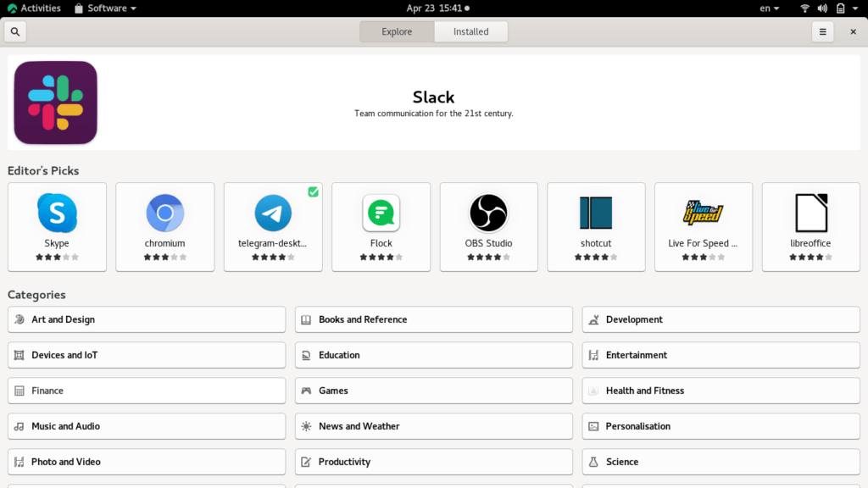Open the Health and Fitness category
868x488 pixels.
pos(721,391)
